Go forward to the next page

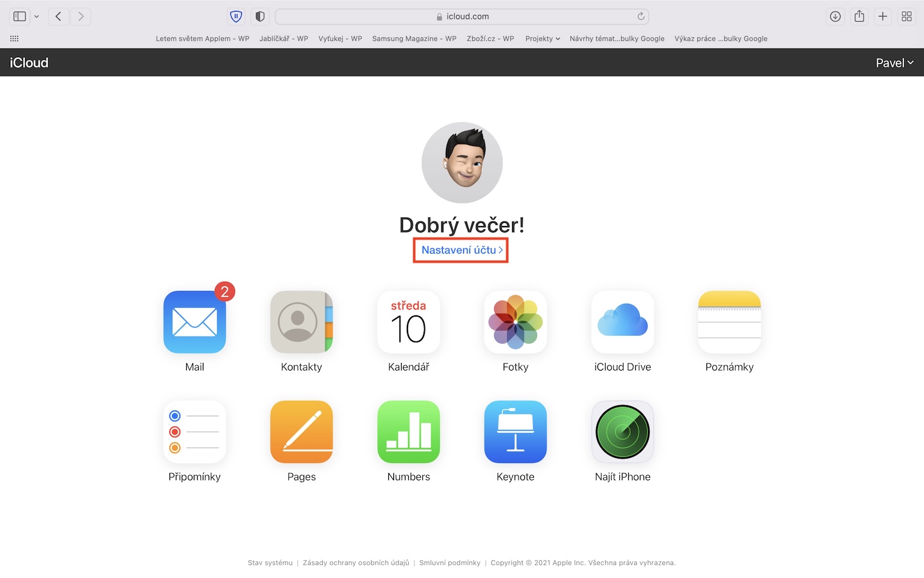[81, 17]
